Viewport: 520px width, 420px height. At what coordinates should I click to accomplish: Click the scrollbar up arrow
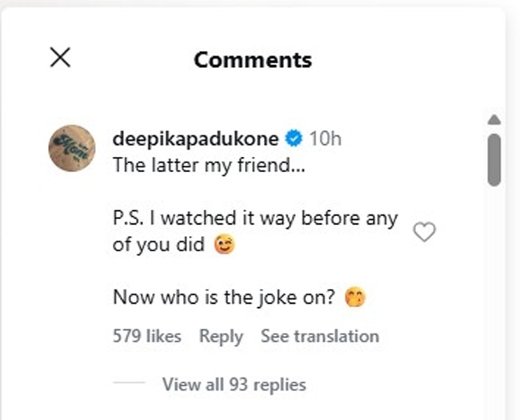pos(494,120)
